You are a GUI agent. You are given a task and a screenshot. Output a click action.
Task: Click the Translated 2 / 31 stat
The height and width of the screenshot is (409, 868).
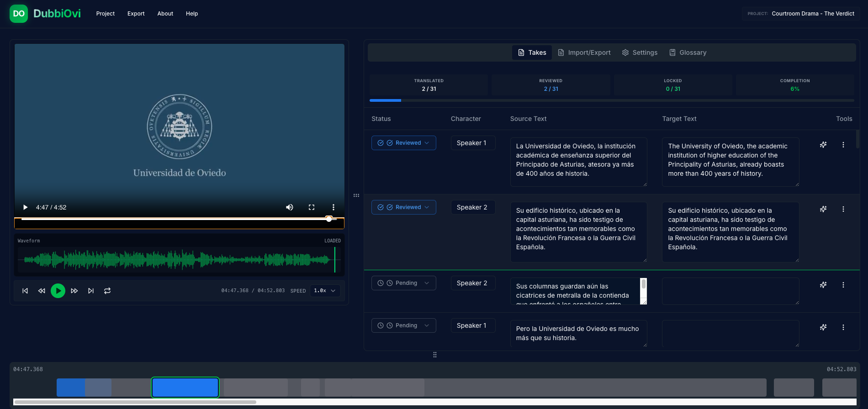(x=429, y=85)
